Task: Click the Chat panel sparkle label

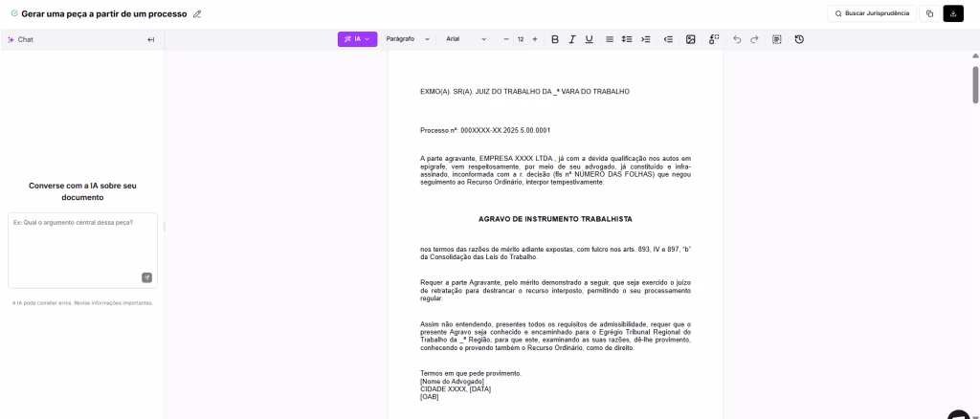Action: [x=21, y=39]
